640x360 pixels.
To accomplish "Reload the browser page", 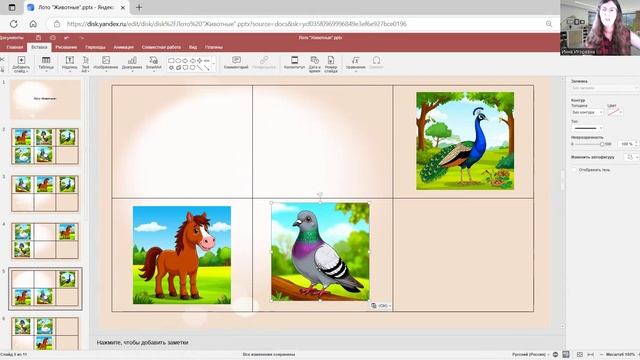I will (x=13, y=24).
